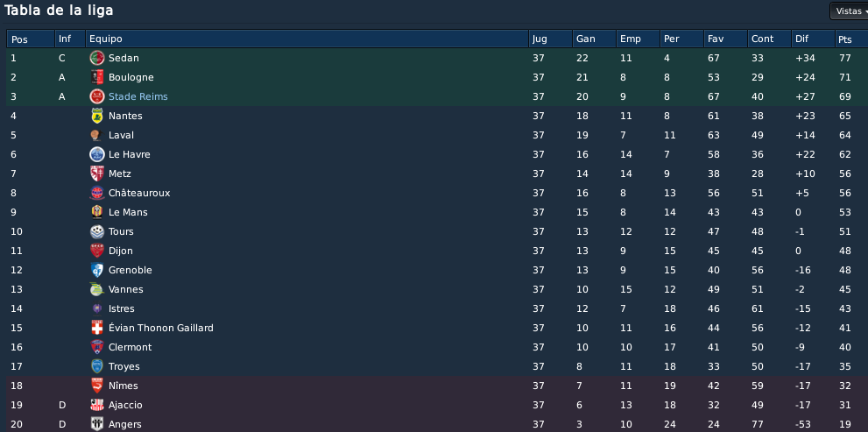This screenshot has width=868, height=432.
Task: Click the Troyes club badge
Action: coord(97,366)
